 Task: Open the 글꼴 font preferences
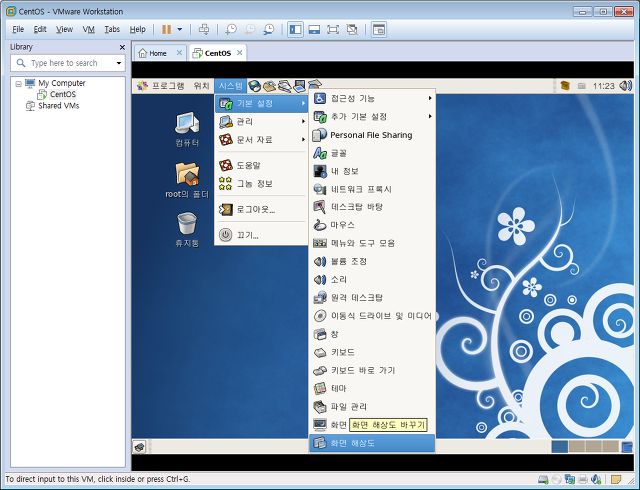pos(372,153)
